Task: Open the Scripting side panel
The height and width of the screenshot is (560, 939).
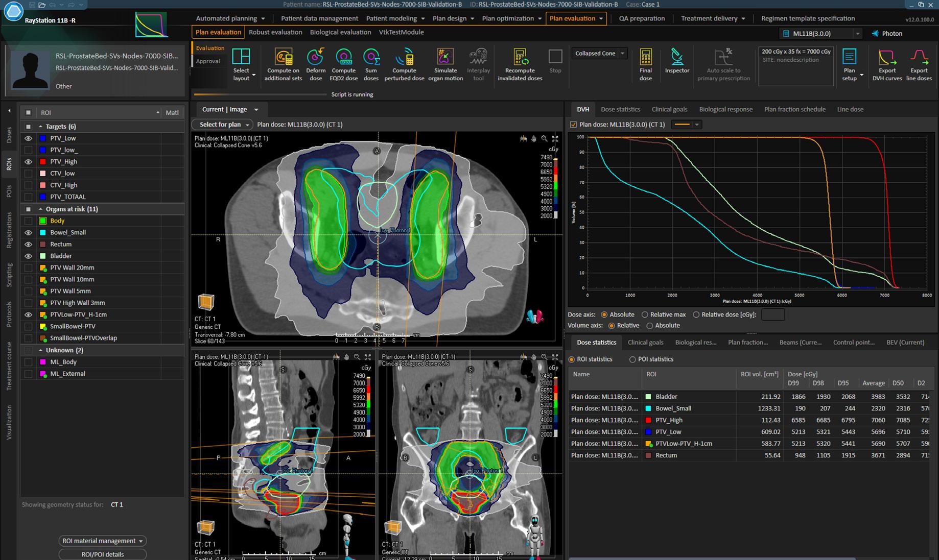Action: pos(9,275)
